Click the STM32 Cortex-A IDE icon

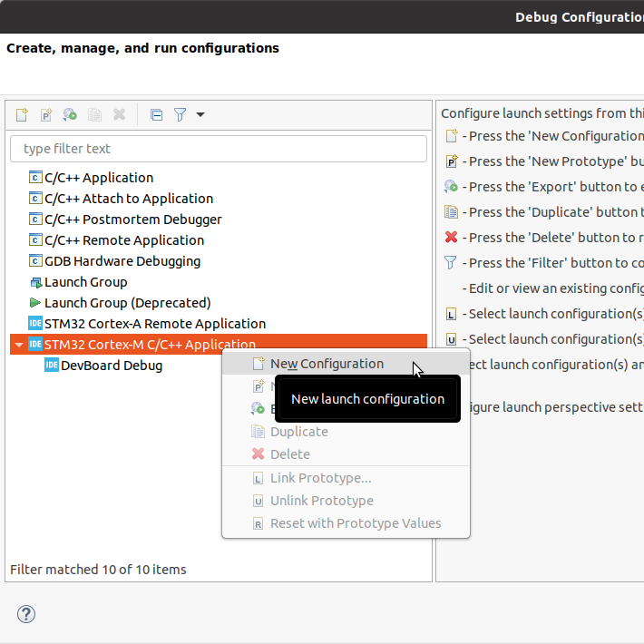35,323
